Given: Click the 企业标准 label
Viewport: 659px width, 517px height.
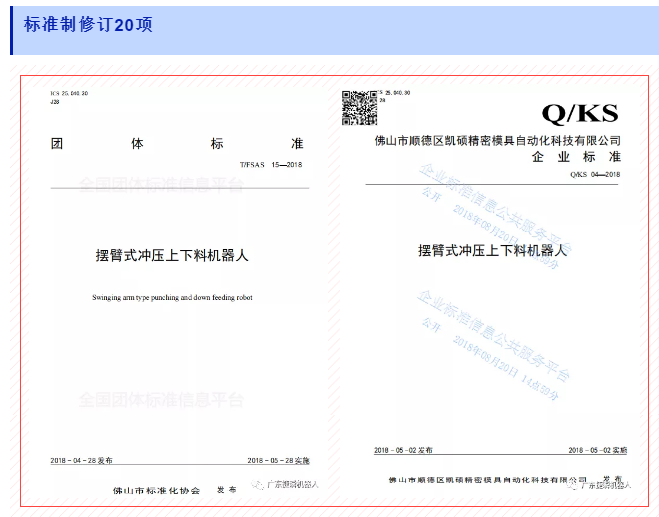Looking at the screenshot, I should pyautogui.click(x=576, y=157).
